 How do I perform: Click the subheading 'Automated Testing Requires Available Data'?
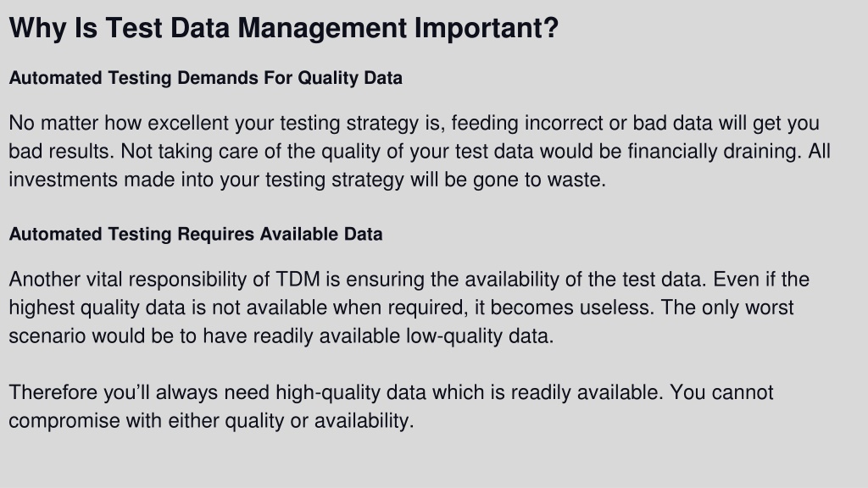pos(196,234)
